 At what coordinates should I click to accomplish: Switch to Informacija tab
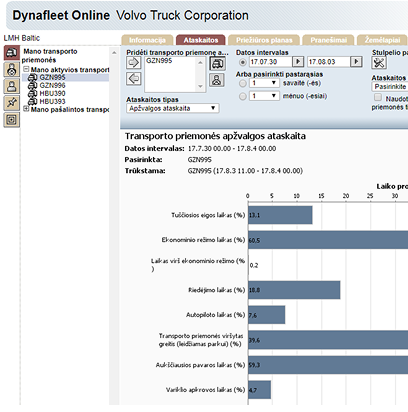point(147,40)
